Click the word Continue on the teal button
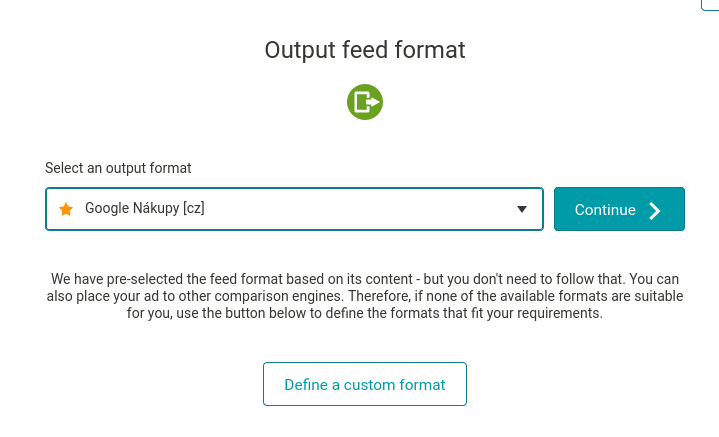This screenshot has height=437, width=719. point(605,210)
